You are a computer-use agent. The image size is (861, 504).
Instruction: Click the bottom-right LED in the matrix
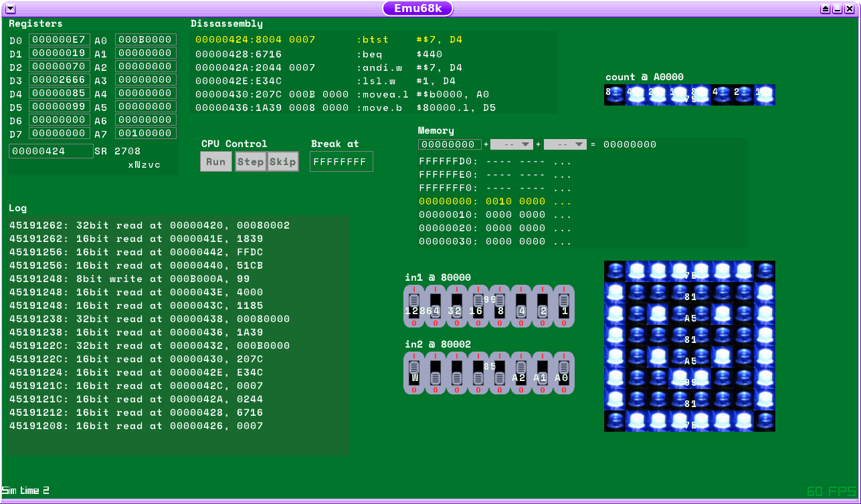coord(765,421)
